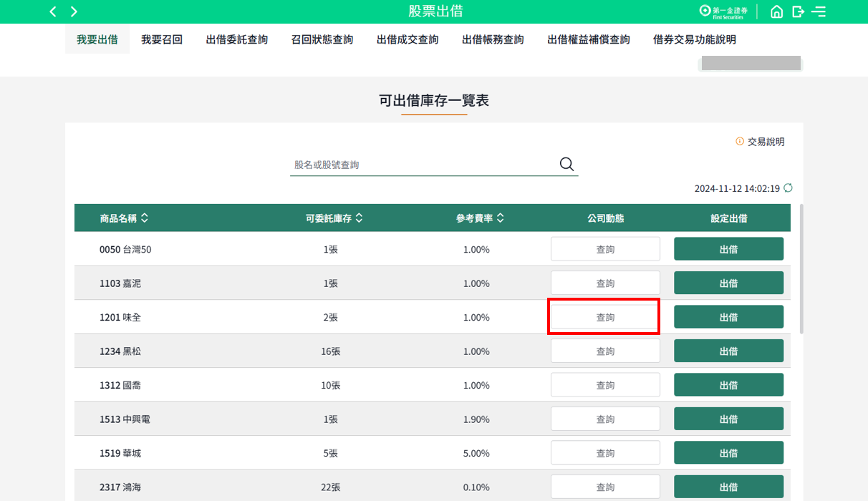Sort by 可委託庫存 column

(x=334, y=218)
